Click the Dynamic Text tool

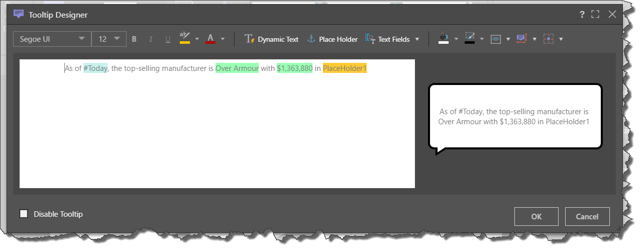click(271, 39)
